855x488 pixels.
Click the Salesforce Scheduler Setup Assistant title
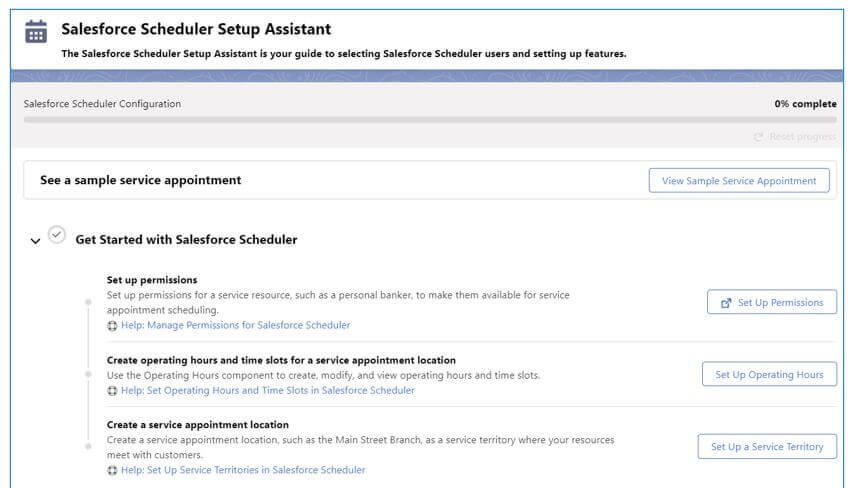196,29
